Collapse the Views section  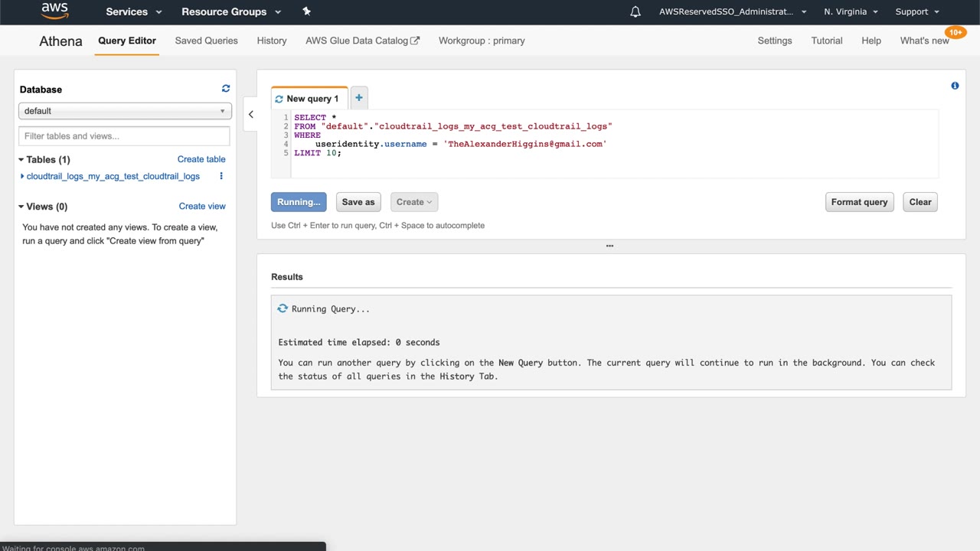tap(21, 207)
